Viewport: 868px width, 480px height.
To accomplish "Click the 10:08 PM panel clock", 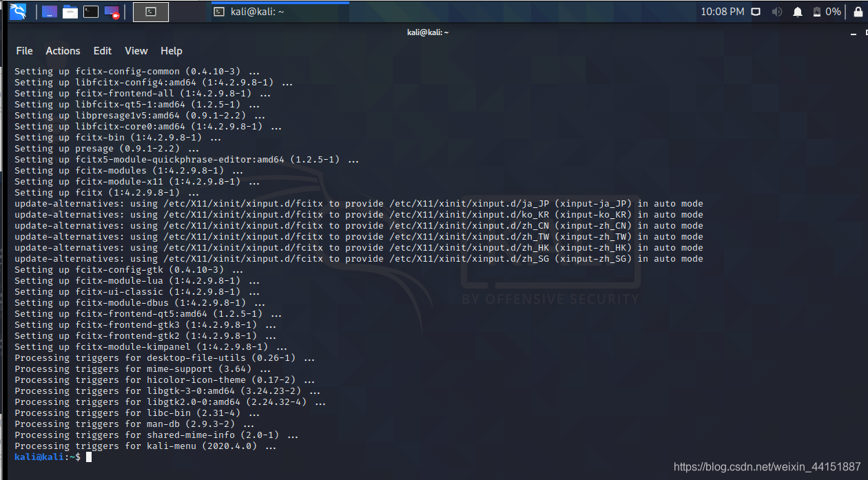I will [x=723, y=12].
